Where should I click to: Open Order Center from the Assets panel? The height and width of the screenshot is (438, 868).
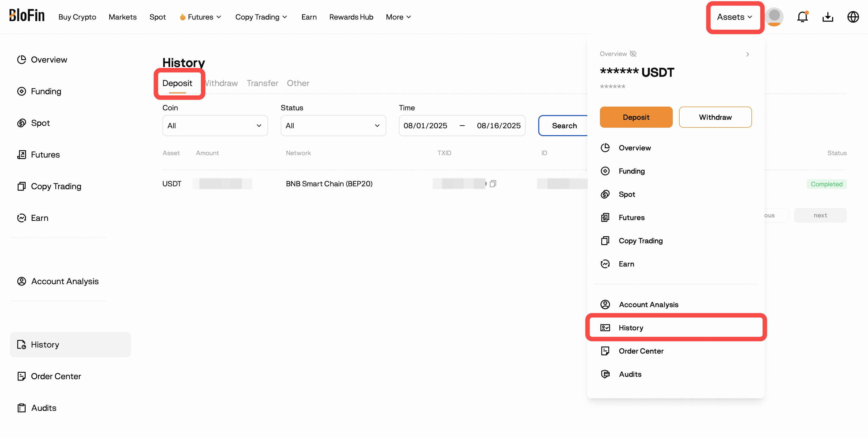coord(641,351)
